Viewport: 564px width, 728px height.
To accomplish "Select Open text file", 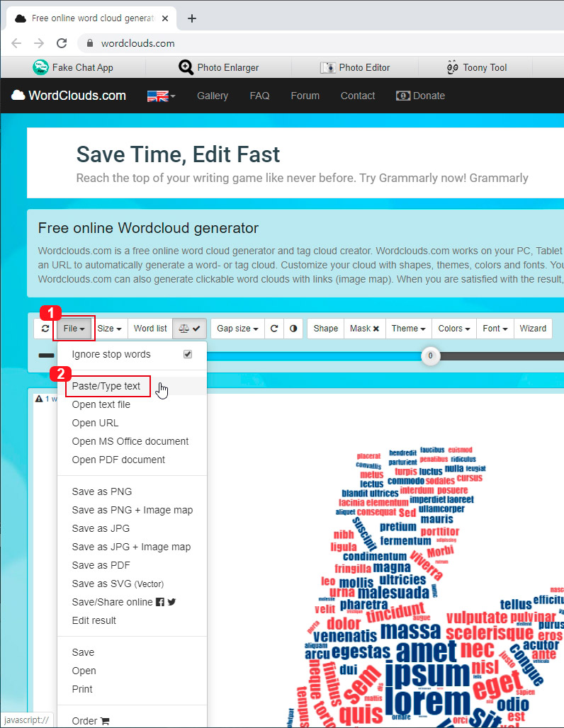I will 132,405.
